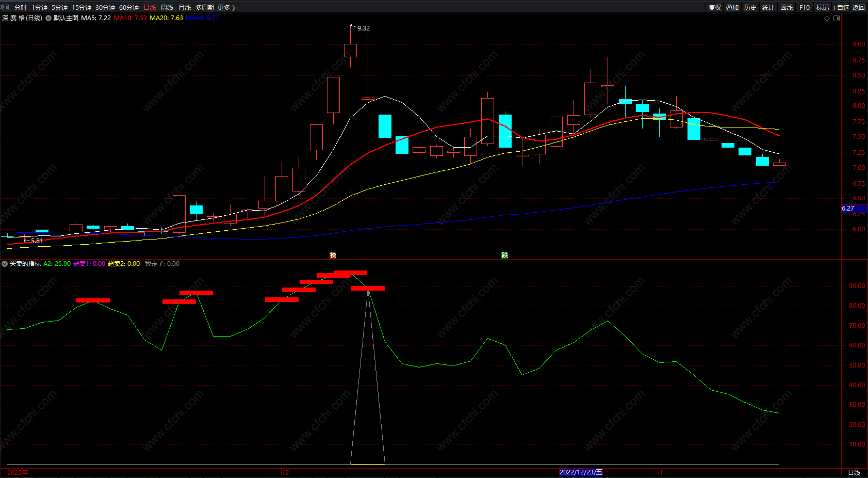Click the 2022年 label on time axis
Viewport: 868px width, 478px height.
click(18, 473)
